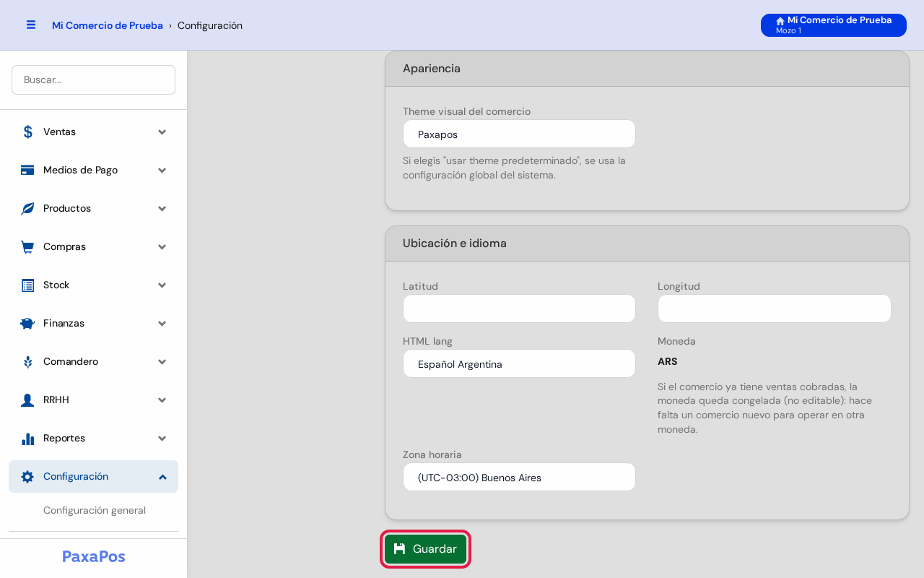The image size is (924, 578).
Task: Click the home icon in the commerce badge
Action: 780,21
